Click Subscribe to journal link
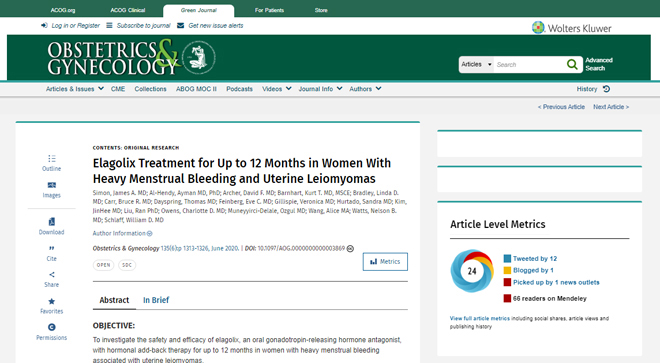This screenshot has height=363, width=660. 143,26
